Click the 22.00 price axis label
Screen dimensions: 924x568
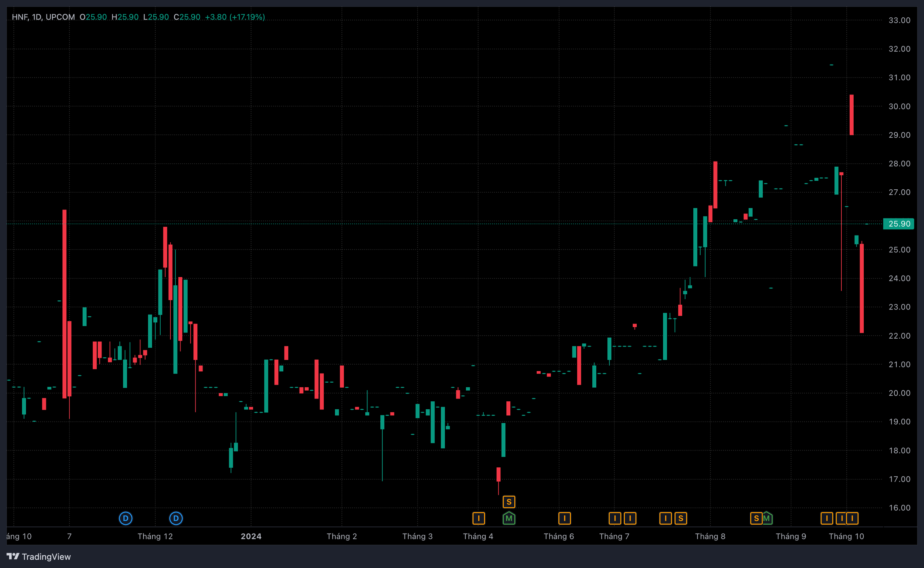(x=899, y=336)
